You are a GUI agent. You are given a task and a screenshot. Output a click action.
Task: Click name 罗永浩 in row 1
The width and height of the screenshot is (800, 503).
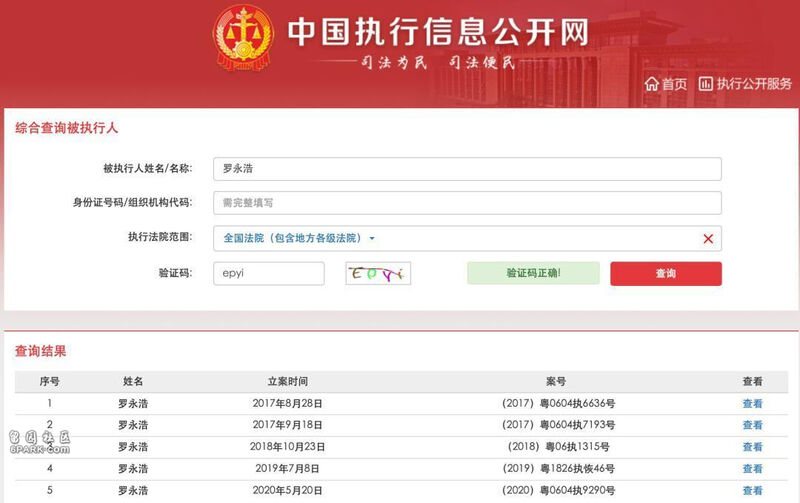click(x=133, y=404)
